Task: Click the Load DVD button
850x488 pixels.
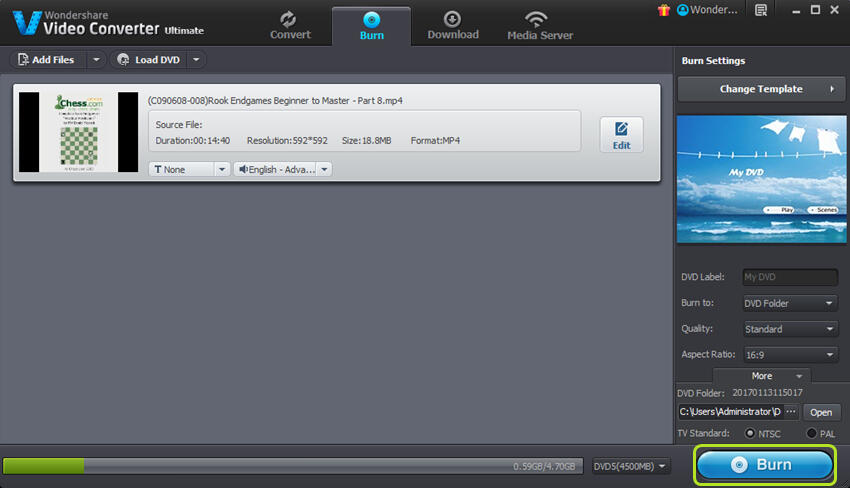Action: pyautogui.click(x=149, y=60)
